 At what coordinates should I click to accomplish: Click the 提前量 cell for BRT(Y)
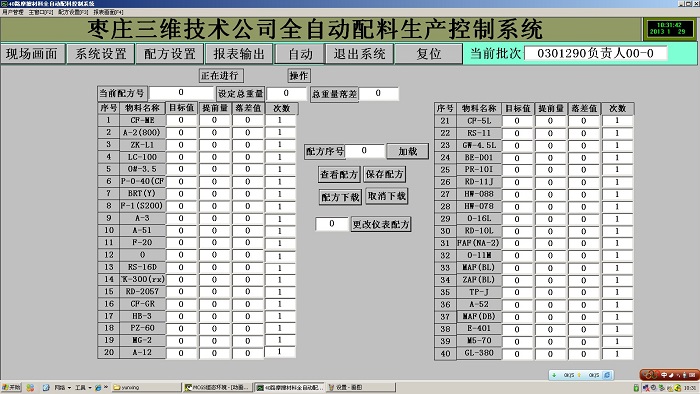point(214,194)
